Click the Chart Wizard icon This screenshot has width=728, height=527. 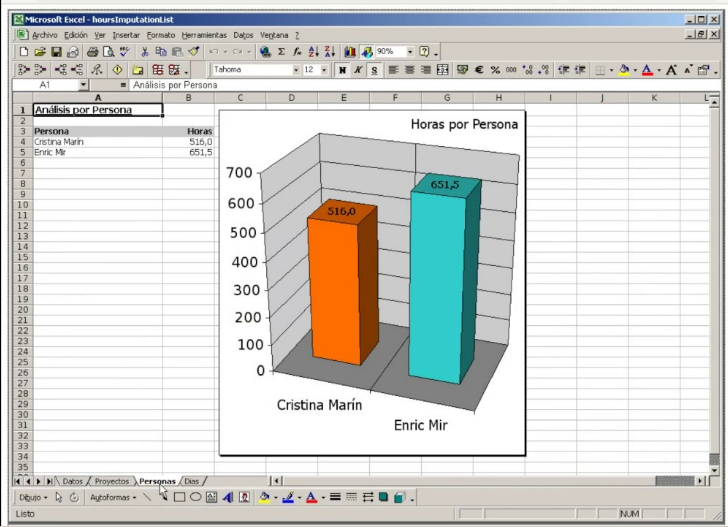coord(349,52)
